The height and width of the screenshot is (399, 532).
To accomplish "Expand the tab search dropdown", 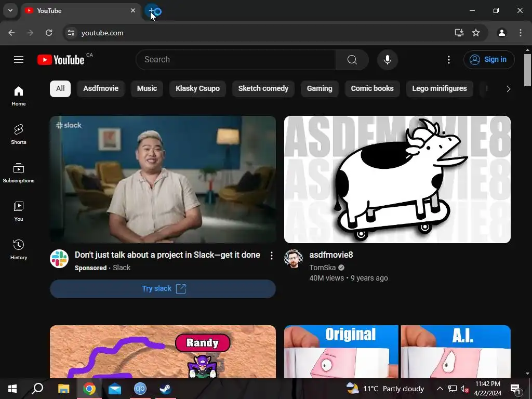I will click(10, 10).
